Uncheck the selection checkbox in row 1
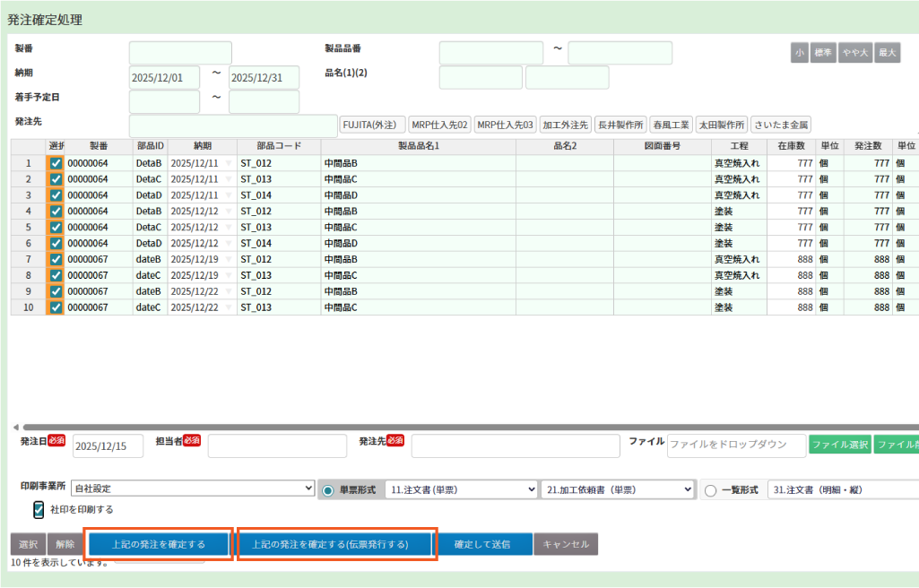 pos(56,163)
